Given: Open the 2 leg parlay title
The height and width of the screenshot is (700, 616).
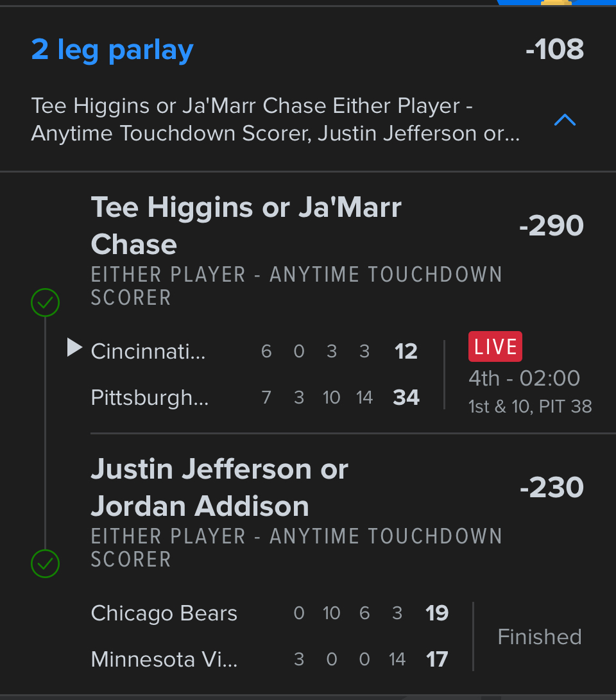Looking at the screenshot, I should (112, 49).
